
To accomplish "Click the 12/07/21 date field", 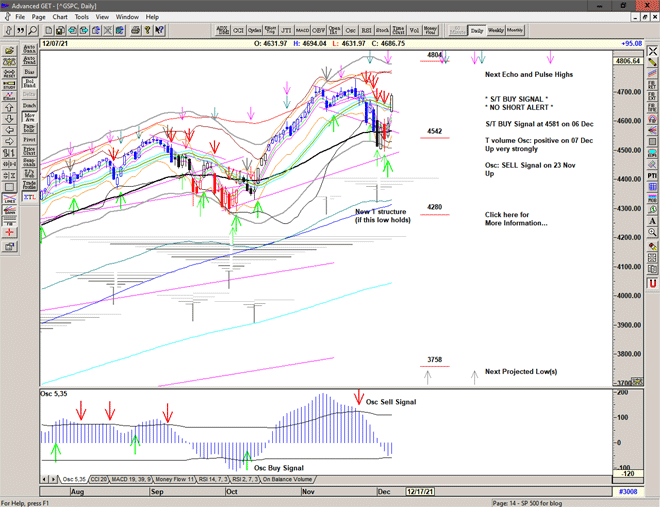I will pyautogui.click(x=55, y=44).
